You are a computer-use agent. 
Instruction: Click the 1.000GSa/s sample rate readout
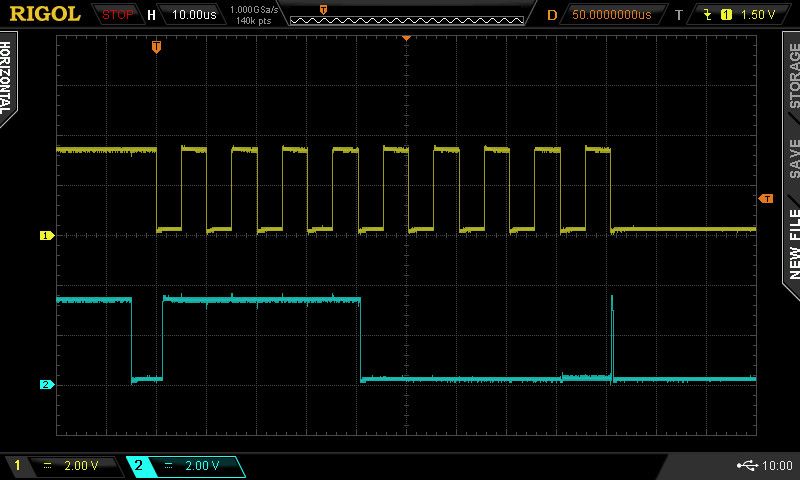tap(254, 9)
